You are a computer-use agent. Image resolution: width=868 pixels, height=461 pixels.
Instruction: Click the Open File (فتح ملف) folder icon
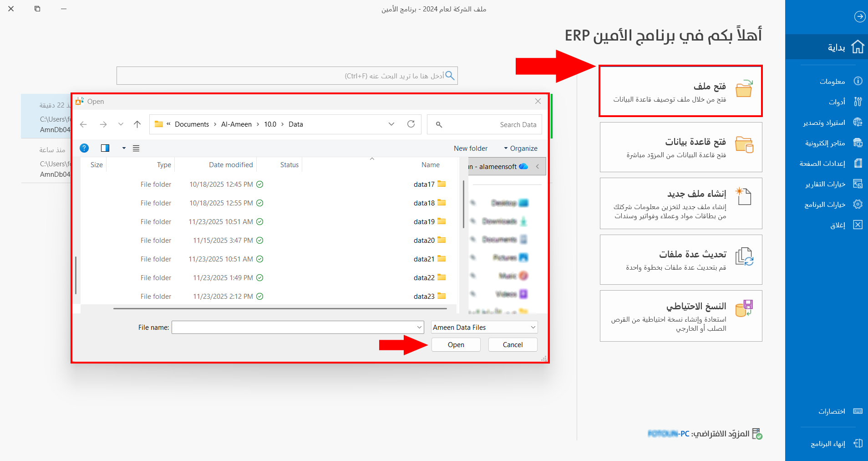click(744, 88)
